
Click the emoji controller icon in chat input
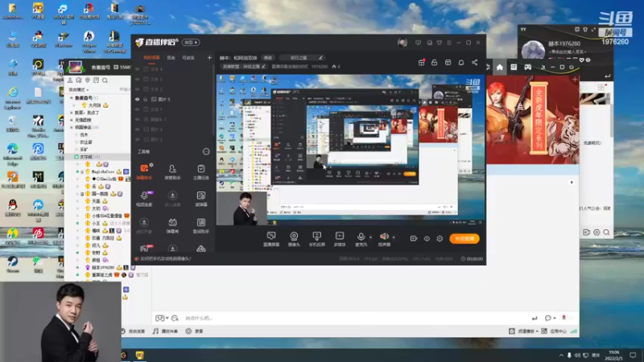160,318
